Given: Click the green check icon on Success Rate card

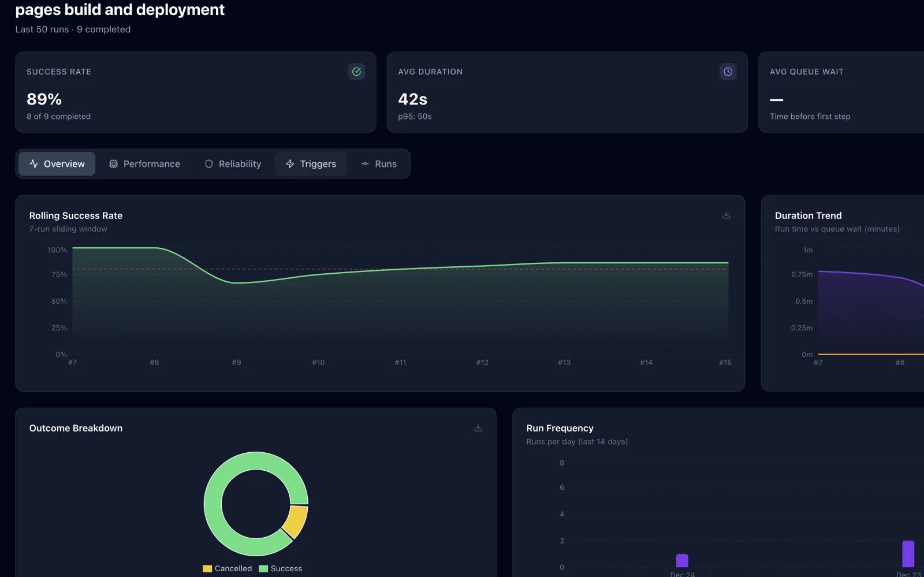Looking at the screenshot, I should click(x=356, y=72).
